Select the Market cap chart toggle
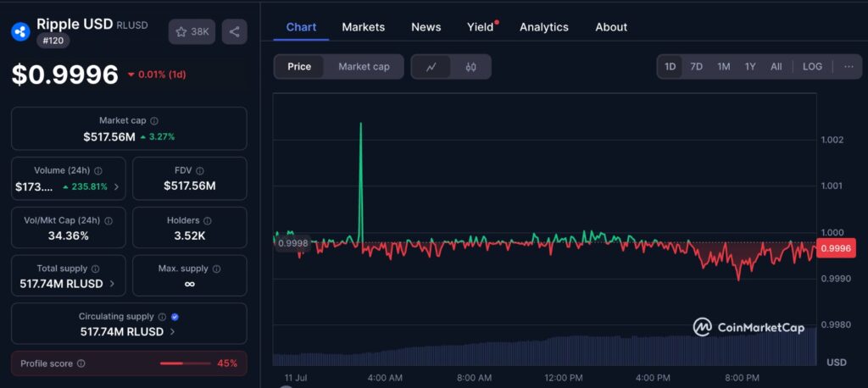The width and height of the screenshot is (868, 388). click(364, 67)
